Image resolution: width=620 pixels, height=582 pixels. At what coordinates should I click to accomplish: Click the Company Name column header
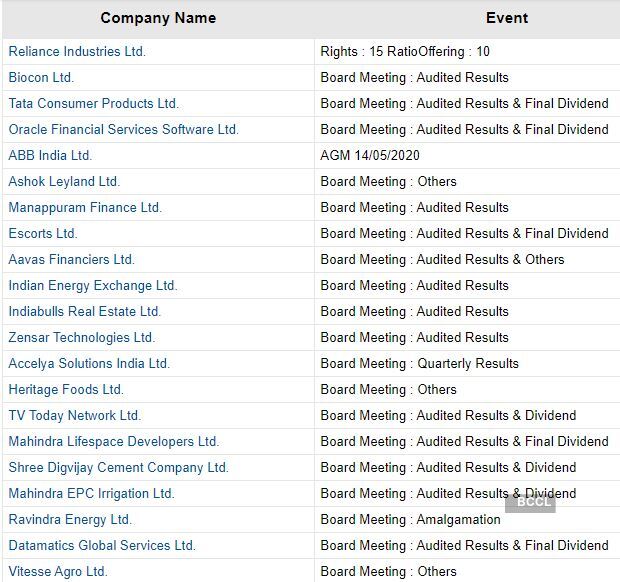158,18
